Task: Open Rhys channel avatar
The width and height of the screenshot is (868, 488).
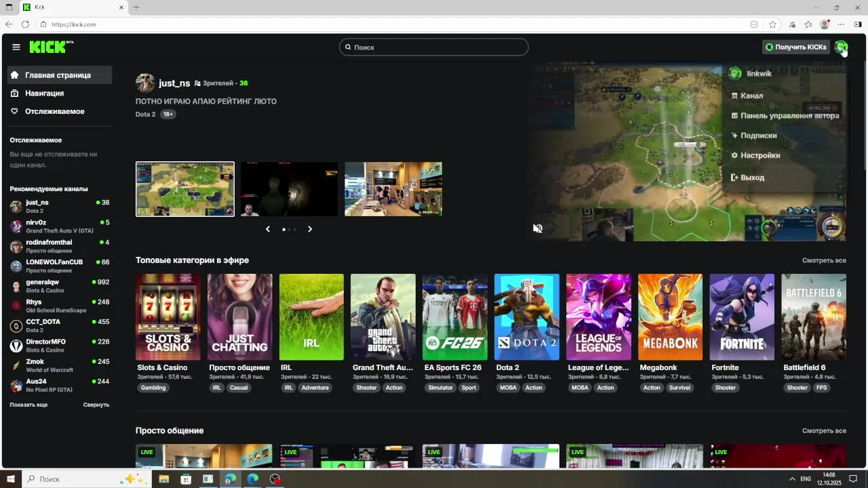Action: click(x=16, y=306)
